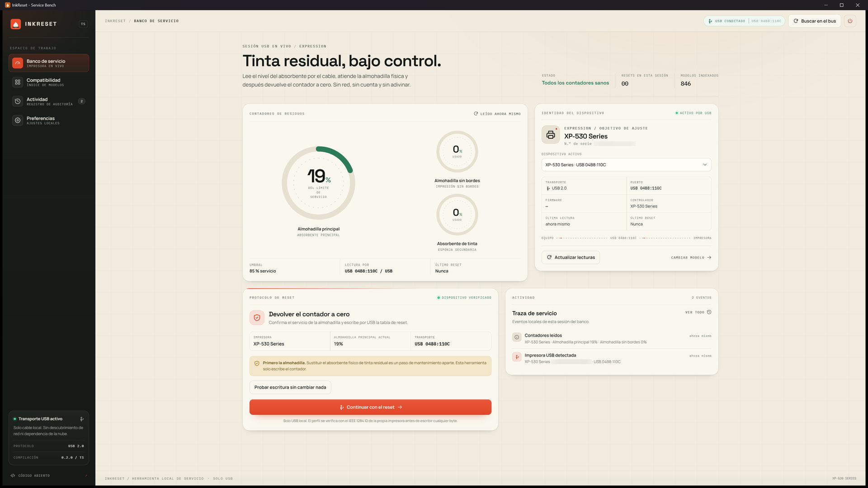This screenshot has height=488, width=868.
Task: Open Banco de servicio in sidebar
Action: [x=49, y=63]
